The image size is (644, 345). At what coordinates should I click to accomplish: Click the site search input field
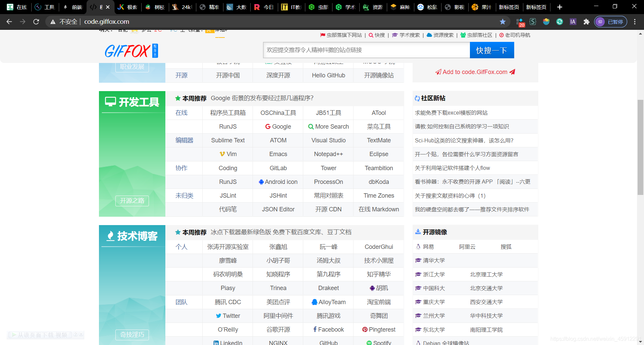(366, 50)
